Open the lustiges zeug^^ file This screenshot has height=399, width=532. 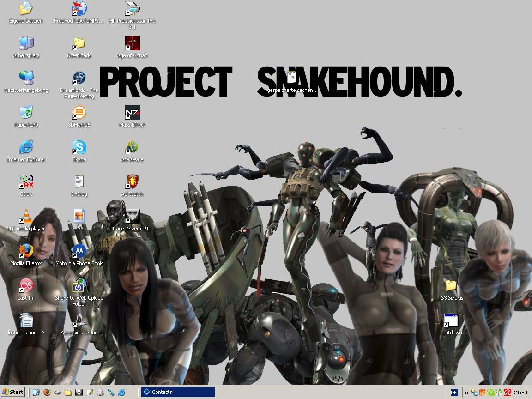point(26,324)
